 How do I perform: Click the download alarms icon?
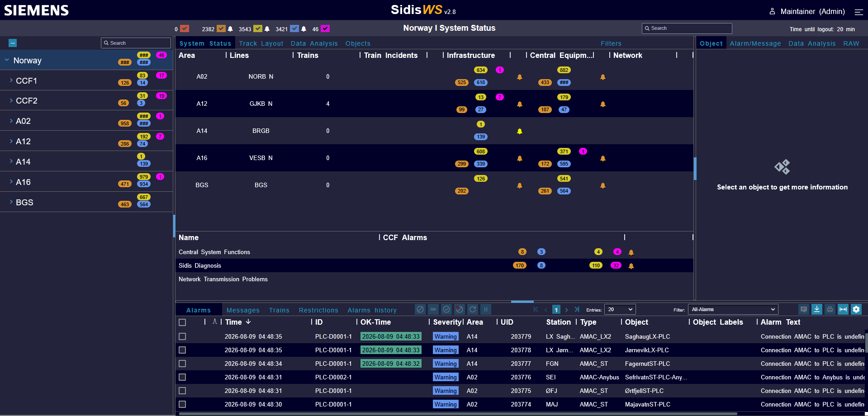pos(816,309)
